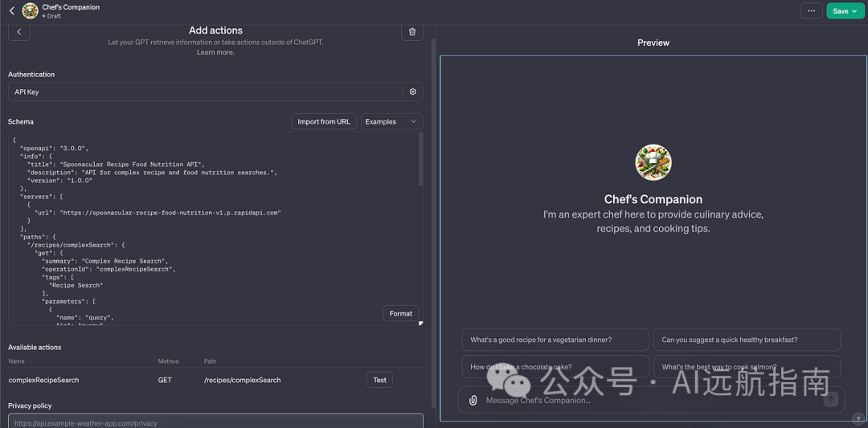Image resolution: width=868 pixels, height=428 pixels.
Task: Open the three-dots more options menu
Action: [811, 11]
